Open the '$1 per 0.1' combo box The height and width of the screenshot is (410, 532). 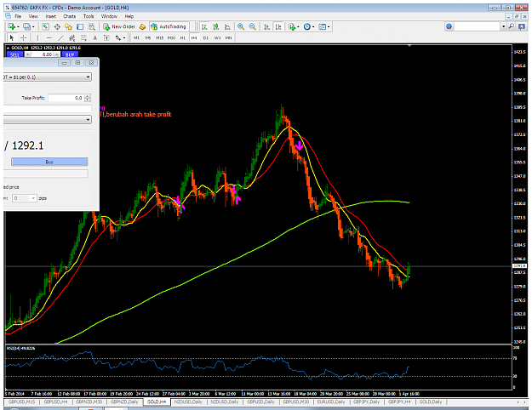pos(48,77)
